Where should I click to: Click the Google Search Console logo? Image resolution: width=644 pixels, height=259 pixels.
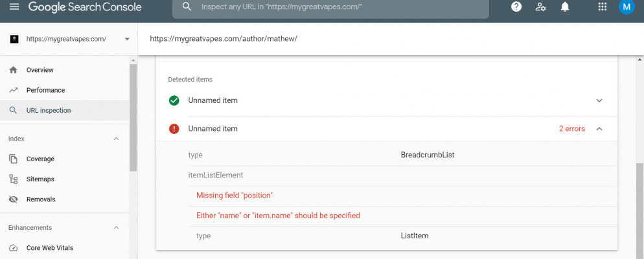85,7
